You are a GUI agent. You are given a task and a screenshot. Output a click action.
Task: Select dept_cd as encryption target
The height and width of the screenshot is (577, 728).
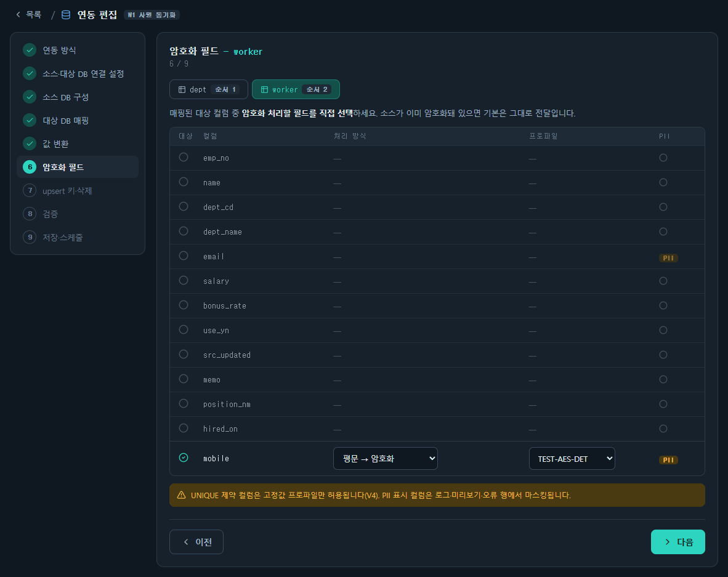[x=184, y=206]
